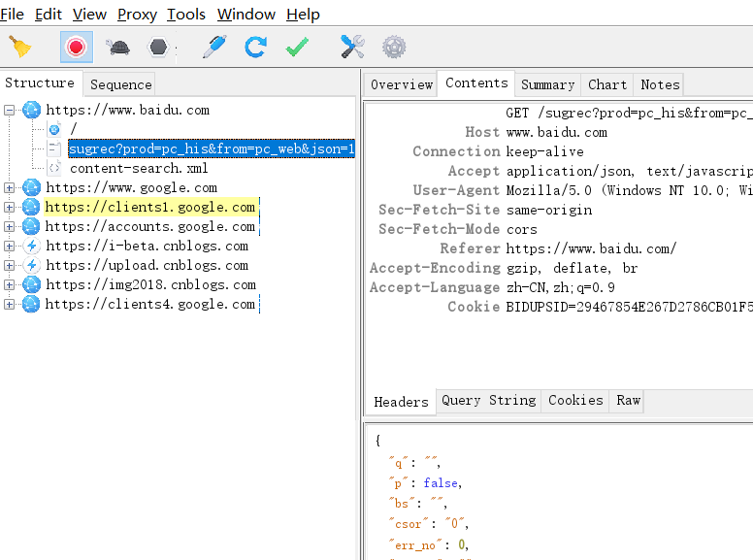Viewport: 753px width, 560px height.
Task: Click the Sec-Fetch-Mode value cors
Action: [x=521, y=230]
